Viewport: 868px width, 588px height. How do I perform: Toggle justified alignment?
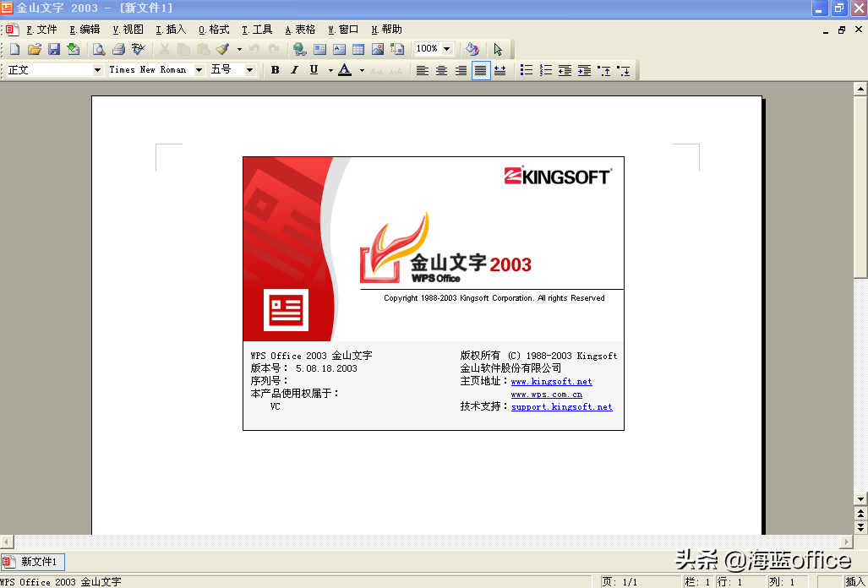[481, 70]
